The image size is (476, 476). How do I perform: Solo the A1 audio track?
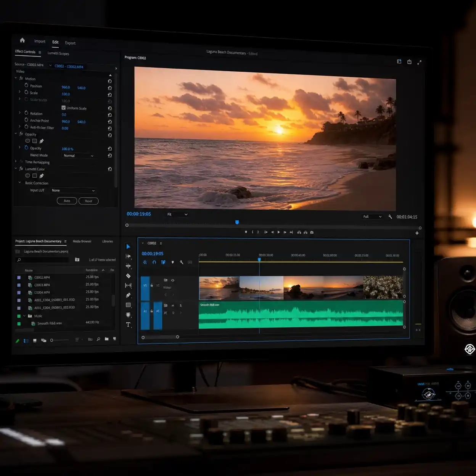(x=181, y=306)
